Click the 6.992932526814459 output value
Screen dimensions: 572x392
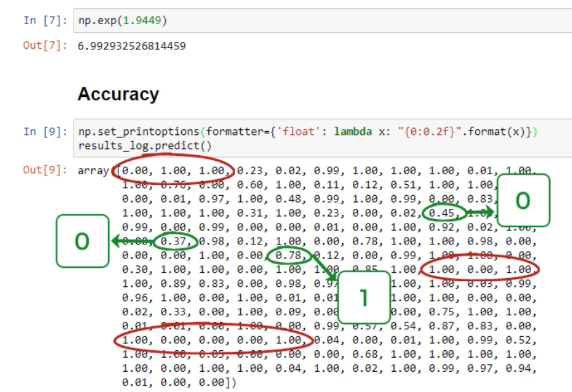[132, 46]
